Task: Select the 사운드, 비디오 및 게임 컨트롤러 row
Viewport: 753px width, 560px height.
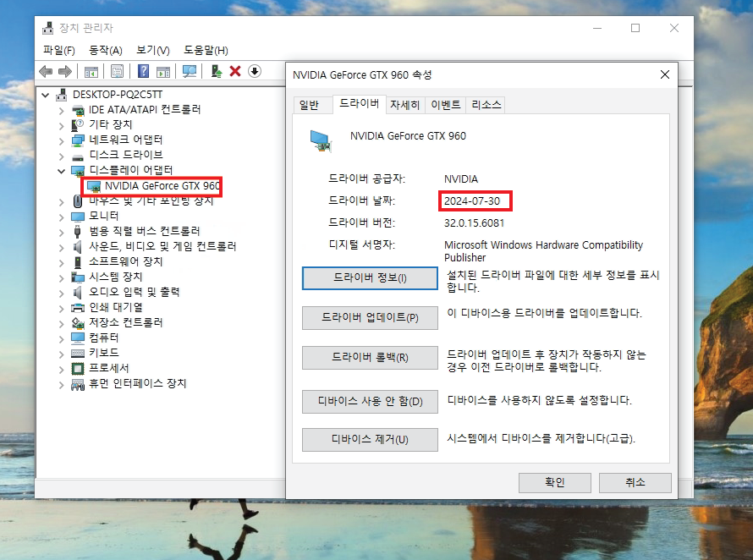Action: pos(162,247)
